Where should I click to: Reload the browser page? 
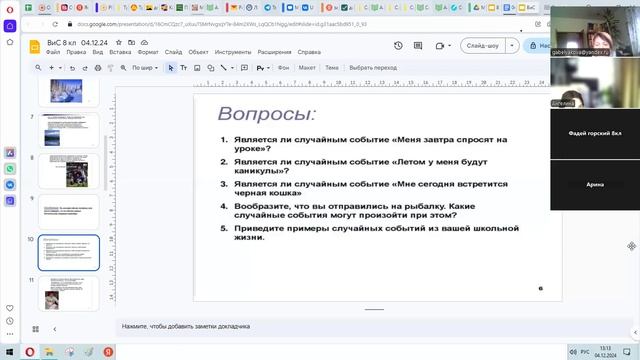tap(55, 24)
